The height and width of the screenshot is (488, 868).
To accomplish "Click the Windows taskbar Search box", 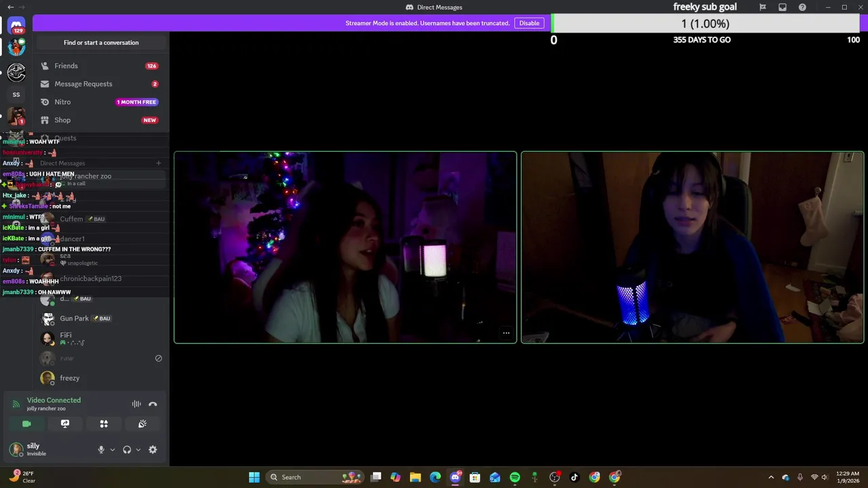I will coord(315,477).
